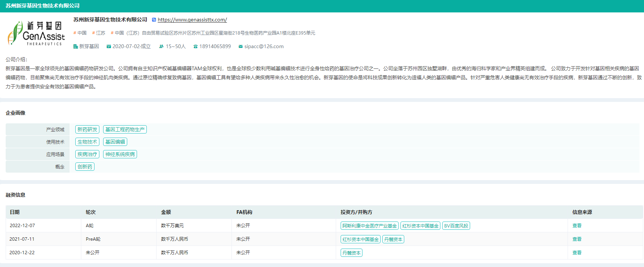Click the 新药研发 industry tag

pos(87,129)
